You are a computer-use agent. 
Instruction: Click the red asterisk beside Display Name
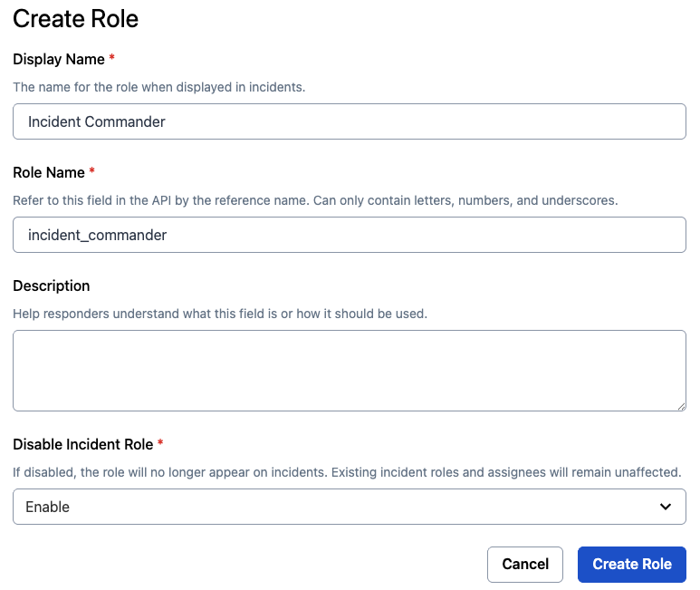[112, 59]
